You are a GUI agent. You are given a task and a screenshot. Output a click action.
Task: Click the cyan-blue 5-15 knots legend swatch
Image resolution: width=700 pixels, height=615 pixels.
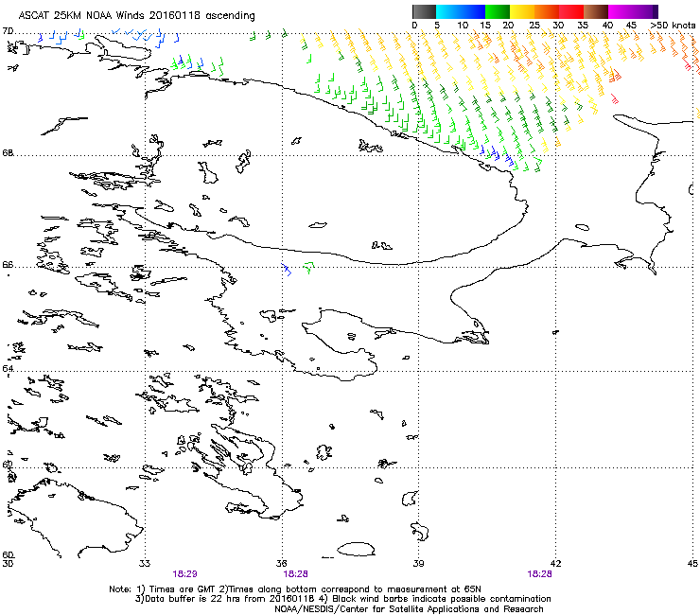tap(461, 11)
